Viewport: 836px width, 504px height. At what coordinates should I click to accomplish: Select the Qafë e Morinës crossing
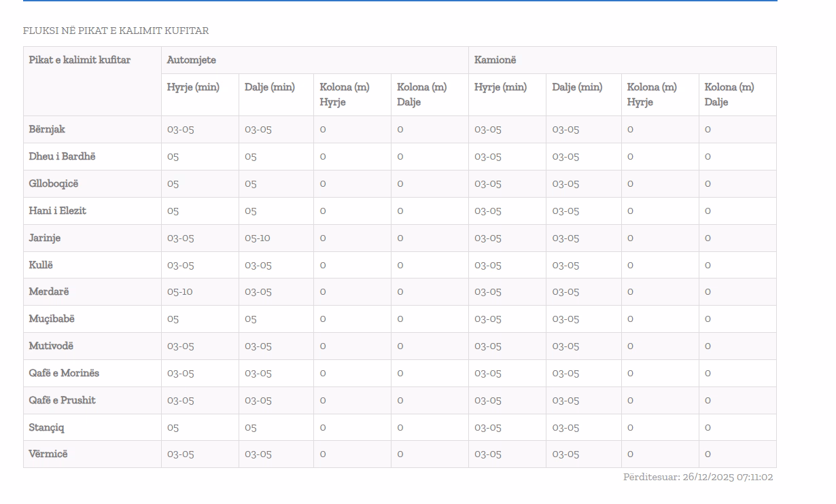64,373
